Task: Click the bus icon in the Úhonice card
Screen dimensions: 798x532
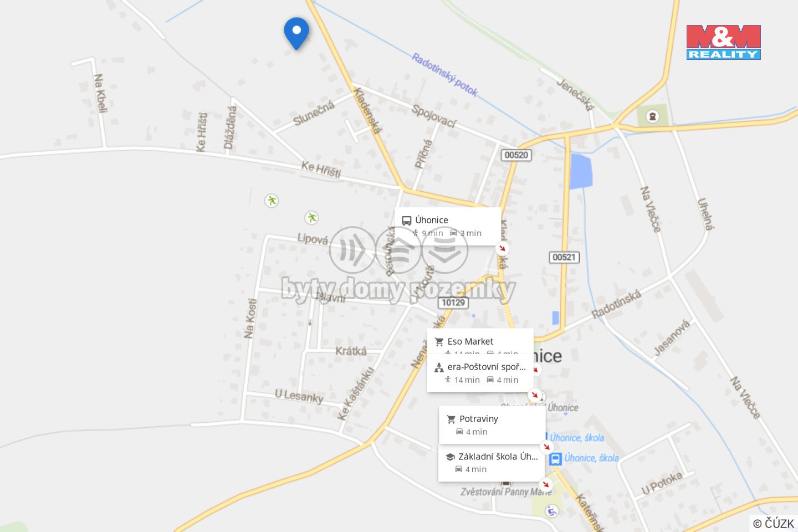Action: [407, 221]
